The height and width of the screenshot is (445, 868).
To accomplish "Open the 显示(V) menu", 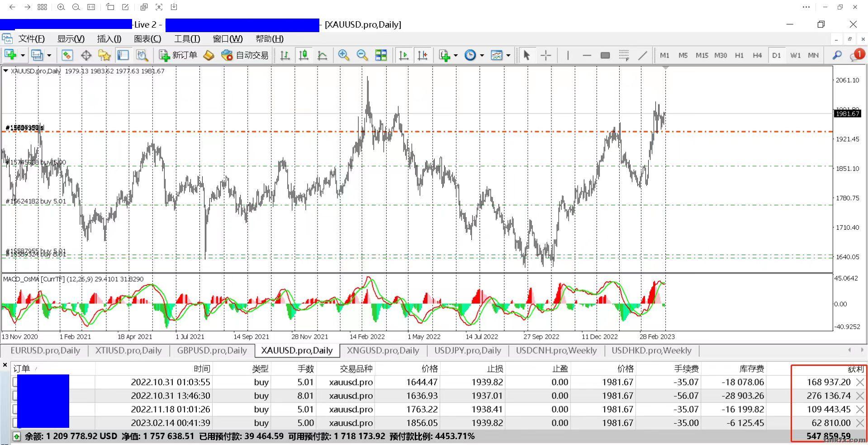I will [71, 39].
